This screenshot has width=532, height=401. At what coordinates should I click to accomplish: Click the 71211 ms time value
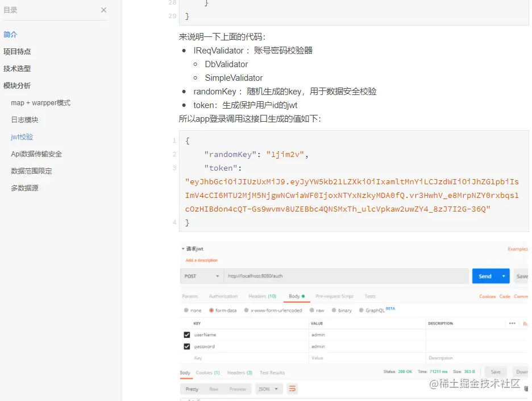[x=438, y=371]
